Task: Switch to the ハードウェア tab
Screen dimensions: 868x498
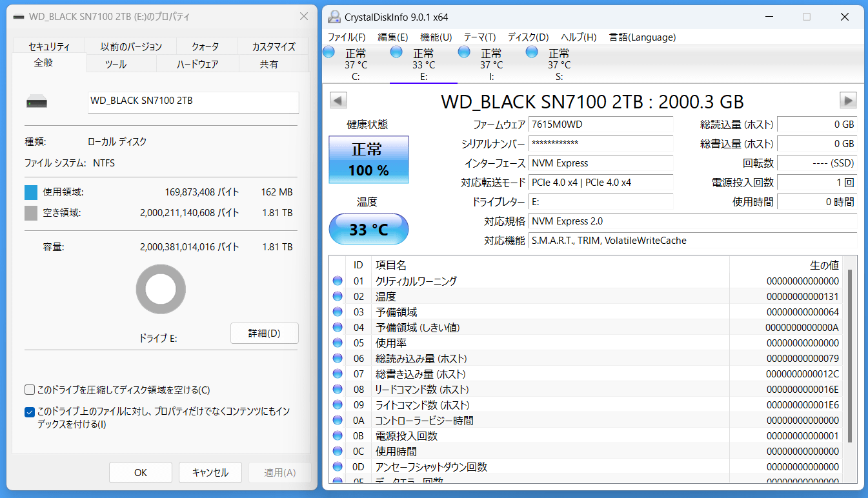Action: tap(197, 64)
